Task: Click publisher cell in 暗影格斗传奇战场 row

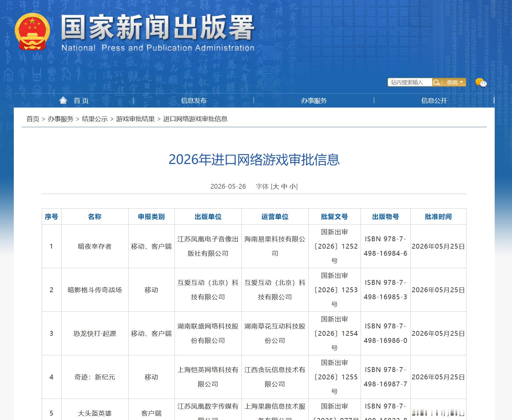Action: point(208,290)
